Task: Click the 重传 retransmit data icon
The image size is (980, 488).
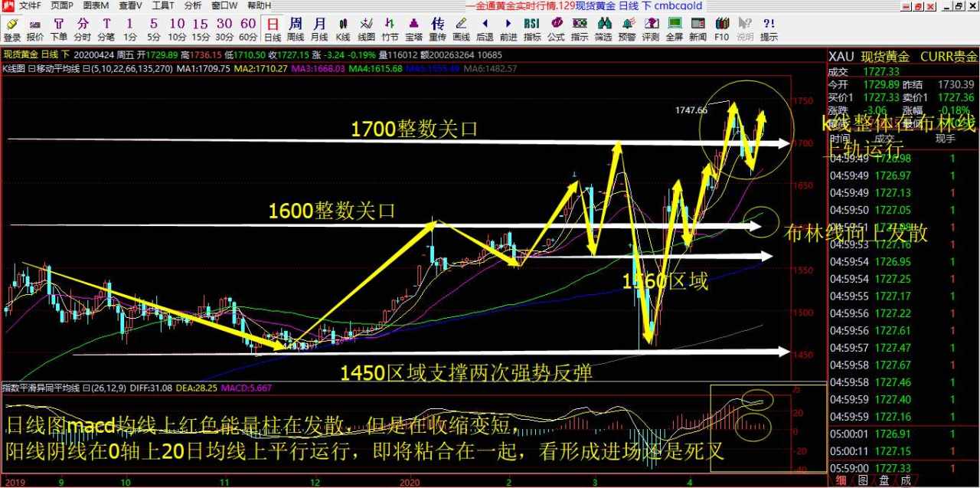Action: pos(437,29)
